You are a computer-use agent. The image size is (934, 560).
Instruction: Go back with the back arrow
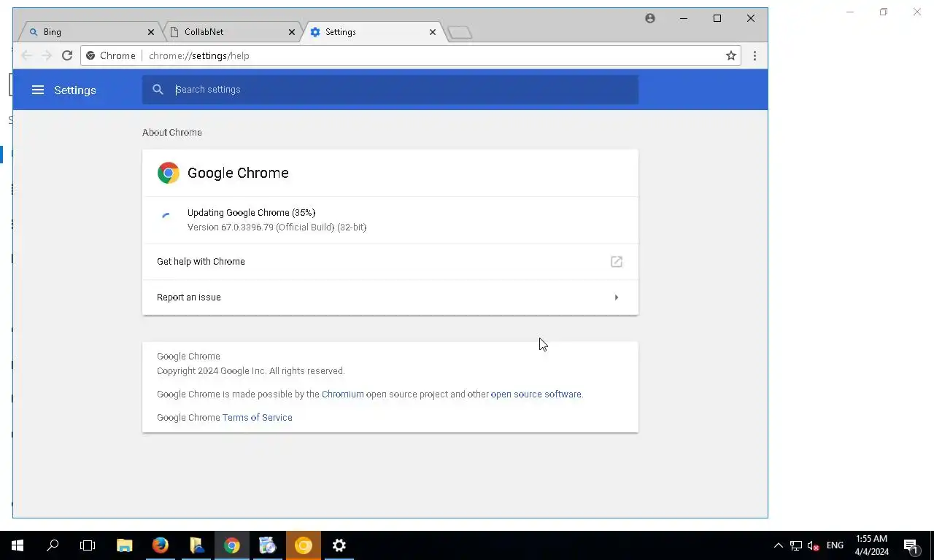pos(26,55)
